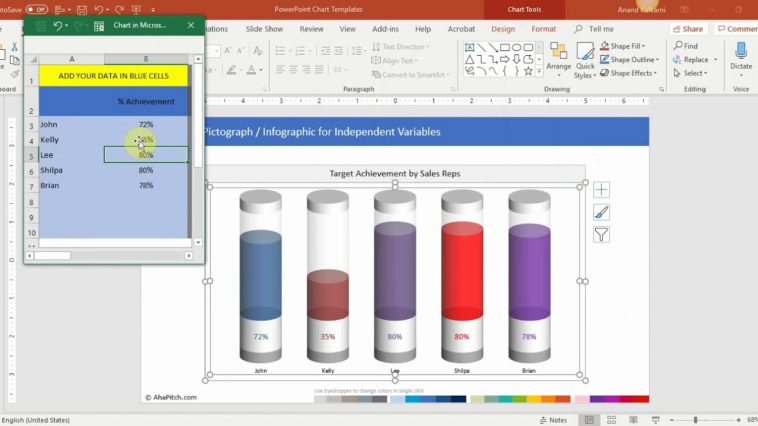Open the Chart Styles paintbrush button

(601, 212)
